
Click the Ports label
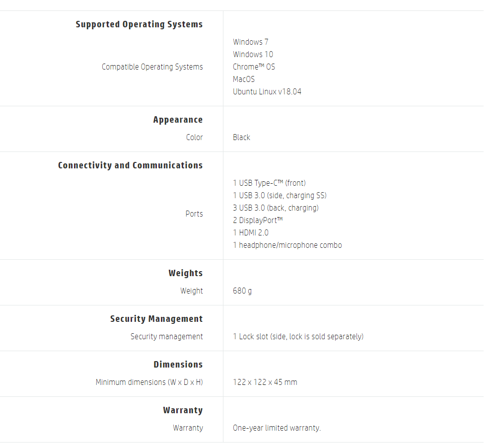[194, 214]
